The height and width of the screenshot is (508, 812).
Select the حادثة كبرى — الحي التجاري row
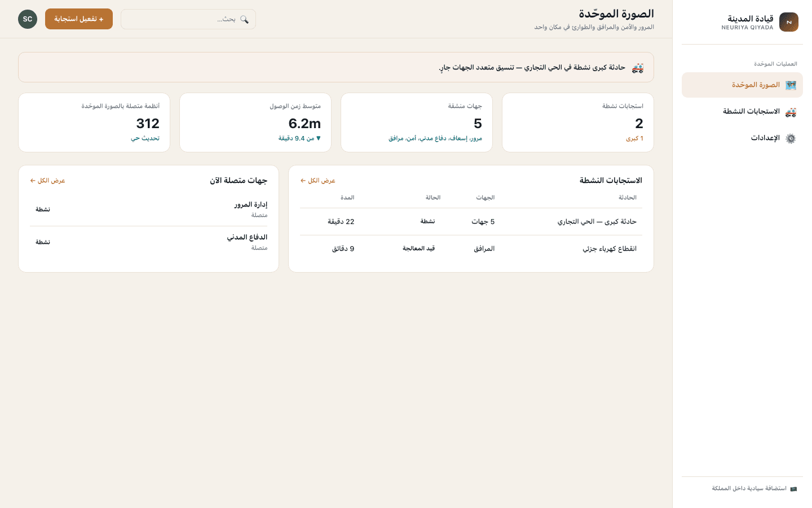(x=471, y=222)
